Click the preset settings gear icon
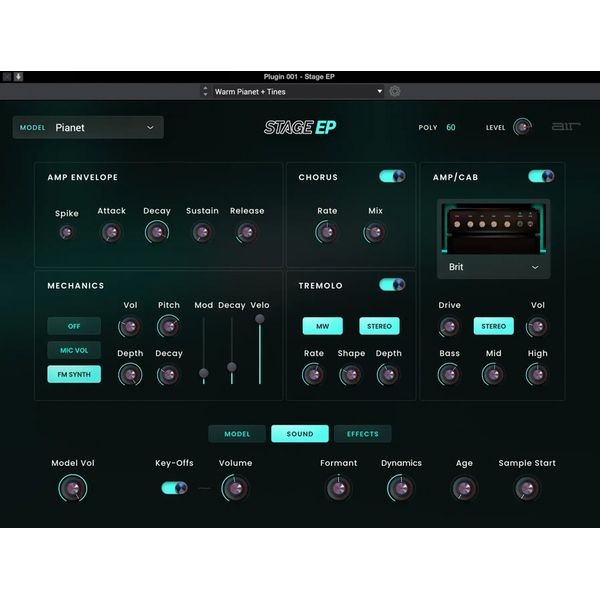This screenshot has width=600, height=600. pos(395,91)
